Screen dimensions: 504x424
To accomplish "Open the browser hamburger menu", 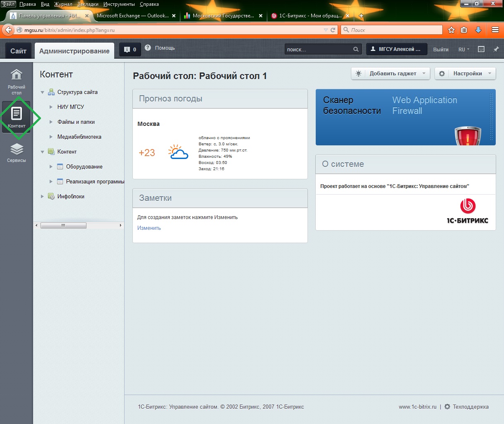I will [x=495, y=30].
